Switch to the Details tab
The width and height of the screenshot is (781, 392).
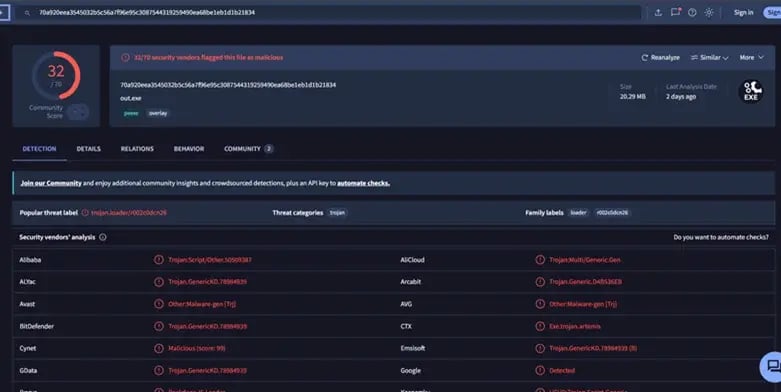coord(89,149)
